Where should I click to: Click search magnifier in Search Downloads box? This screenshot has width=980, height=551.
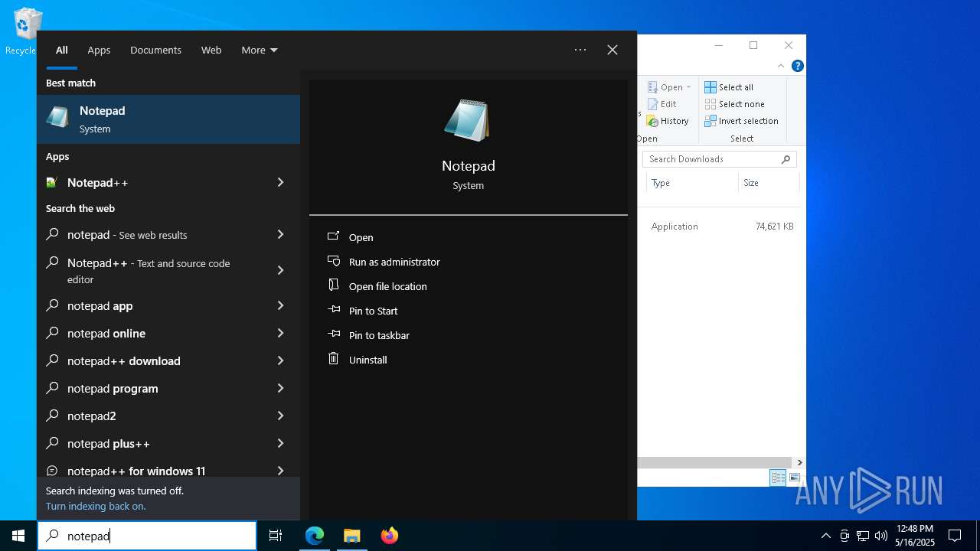coord(786,159)
